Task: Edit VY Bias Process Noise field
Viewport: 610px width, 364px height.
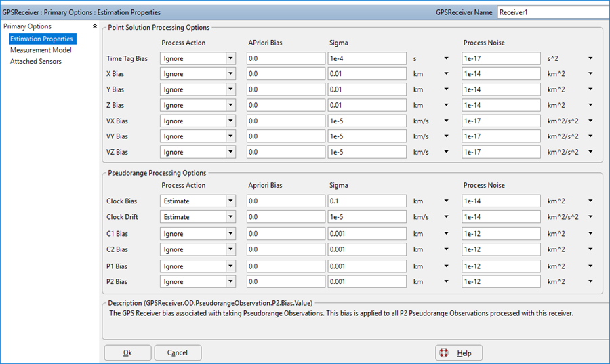Action: pyautogui.click(x=501, y=136)
